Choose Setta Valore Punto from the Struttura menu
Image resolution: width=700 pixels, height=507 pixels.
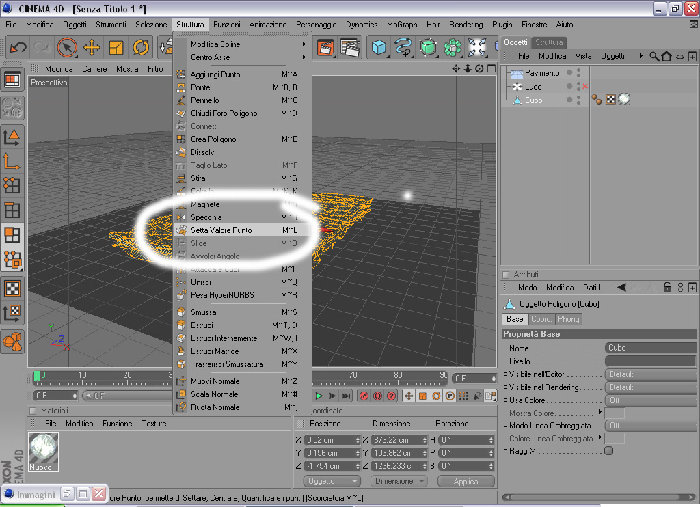coord(242,230)
